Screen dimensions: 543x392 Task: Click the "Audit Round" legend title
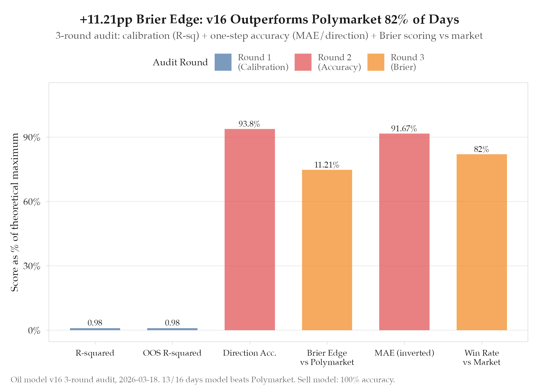click(180, 62)
